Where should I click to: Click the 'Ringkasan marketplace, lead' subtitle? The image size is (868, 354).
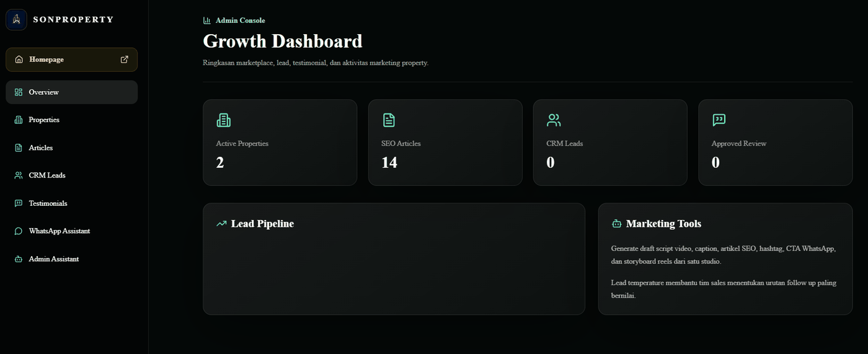(x=316, y=63)
